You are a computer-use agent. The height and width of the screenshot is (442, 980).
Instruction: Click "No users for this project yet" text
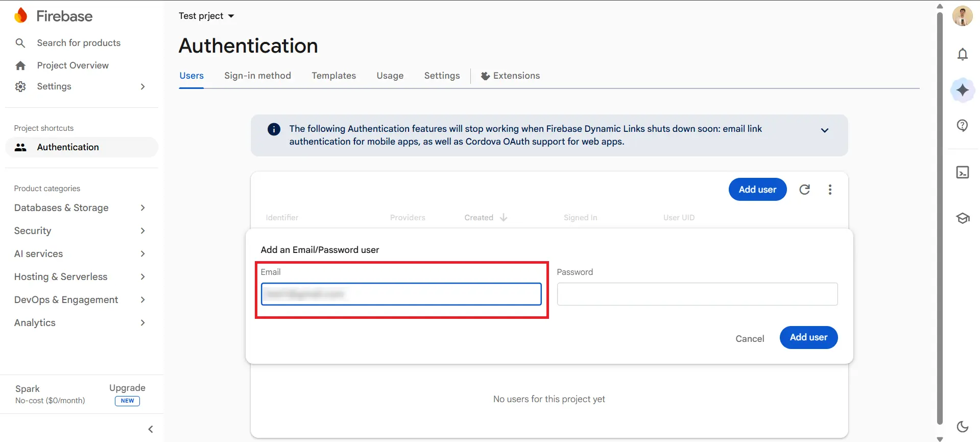click(x=549, y=399)
